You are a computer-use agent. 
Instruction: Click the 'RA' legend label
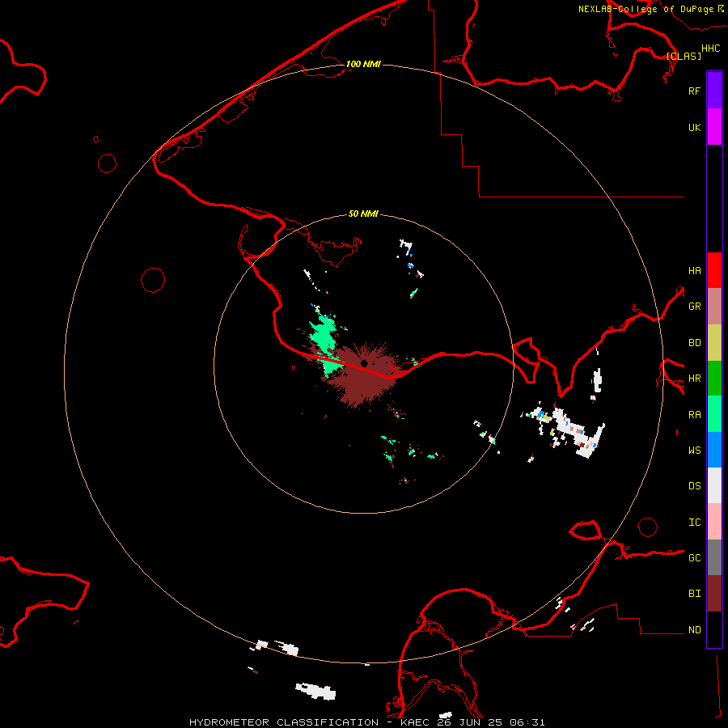click(694, 415)
